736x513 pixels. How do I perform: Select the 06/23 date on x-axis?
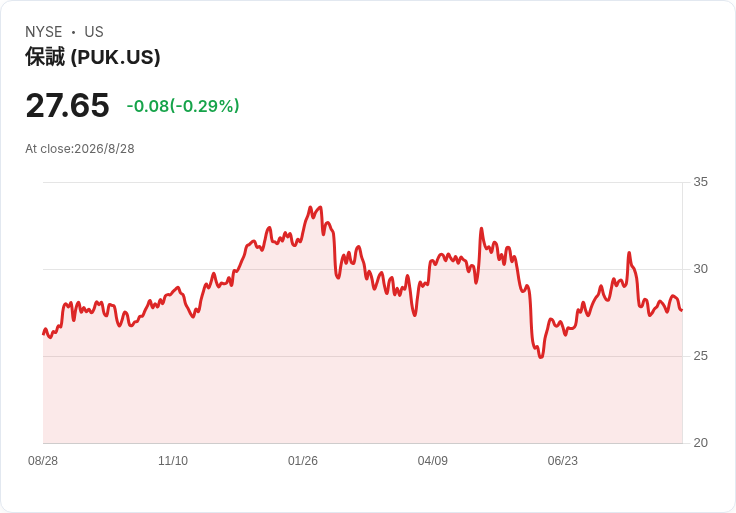562,461
